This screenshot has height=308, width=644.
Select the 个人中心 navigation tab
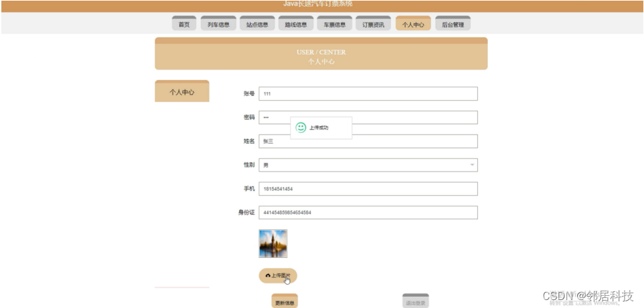[x=413, y=23]
